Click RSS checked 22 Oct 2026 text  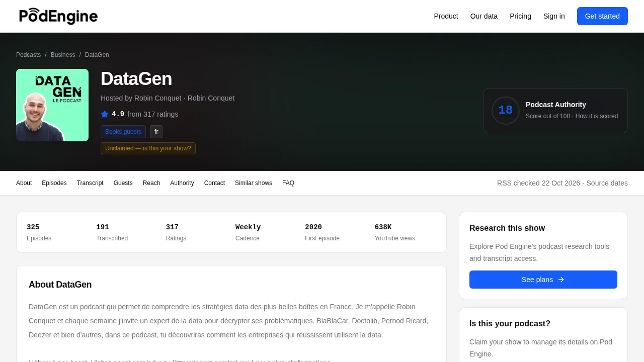[x=538, y=183]
